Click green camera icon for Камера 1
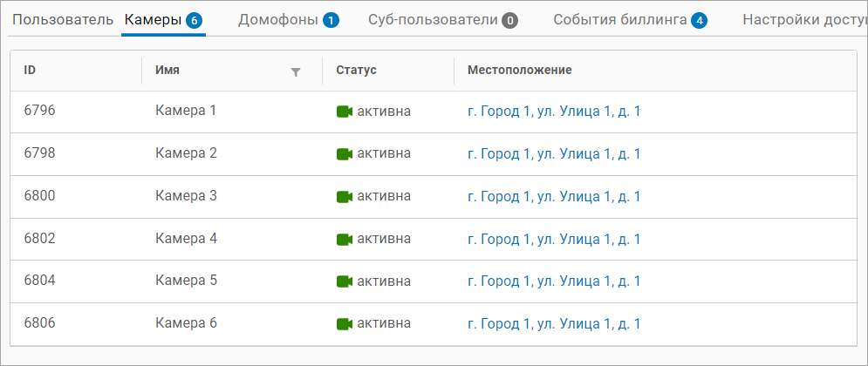868x366 pixels. pos(344,112)
